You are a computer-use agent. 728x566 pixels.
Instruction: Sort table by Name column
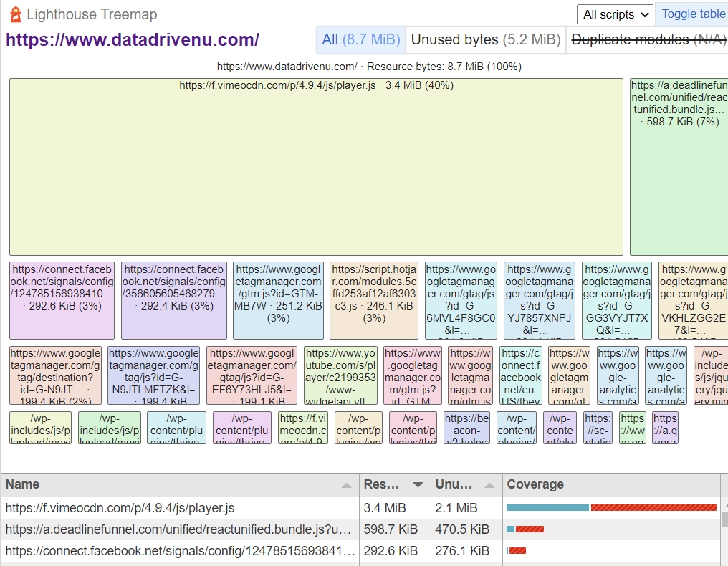point(180,485)
